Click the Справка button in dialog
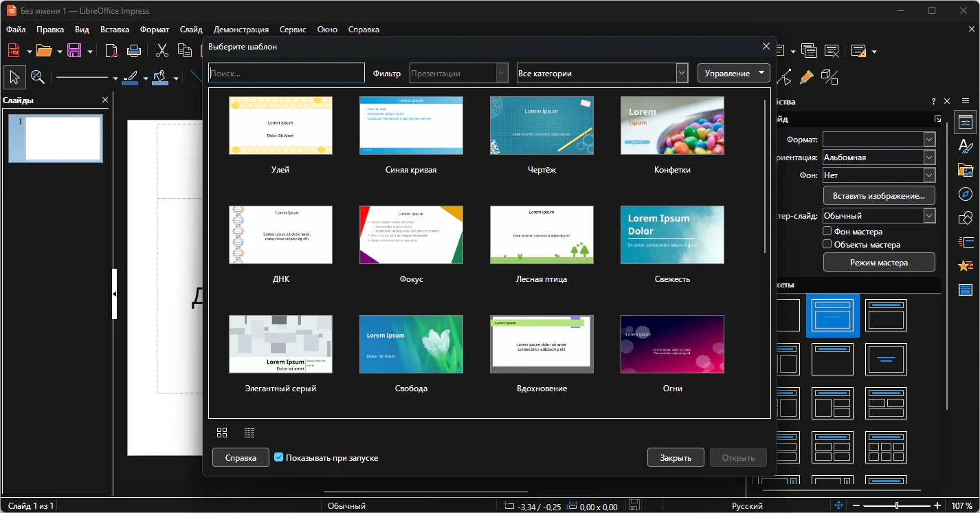 click(241, 457)
